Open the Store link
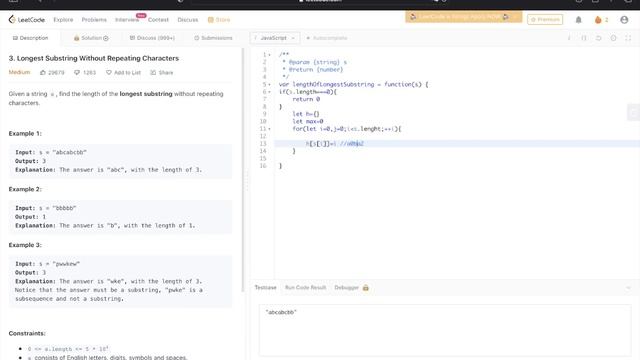The height and width of the screenshot is (360, 640). tap(219, 20)
